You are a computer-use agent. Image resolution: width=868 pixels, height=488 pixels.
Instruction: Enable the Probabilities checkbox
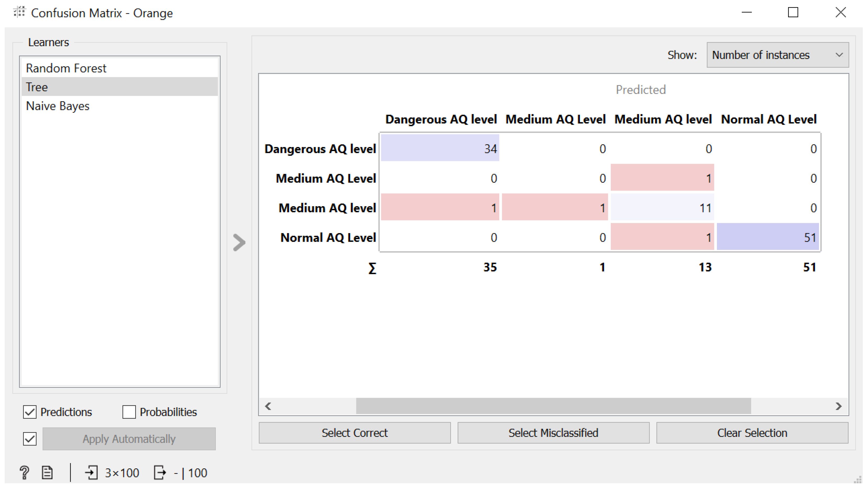click(129, 412)
